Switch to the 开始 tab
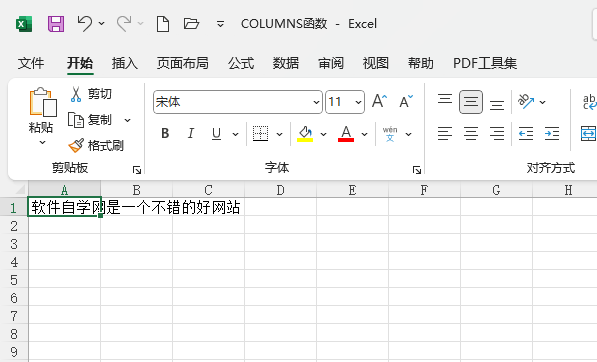This screenshot has height=362, width=597. click(80, 63)
